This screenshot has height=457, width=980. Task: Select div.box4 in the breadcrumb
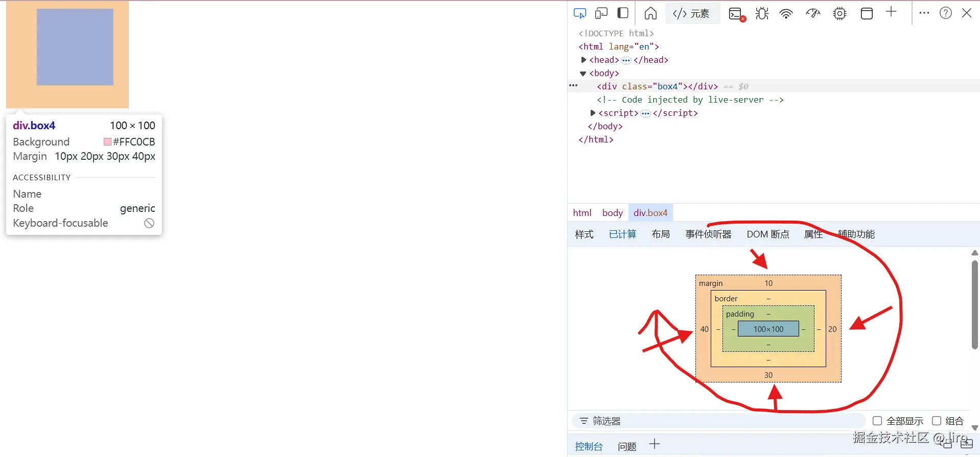(650, 213)
